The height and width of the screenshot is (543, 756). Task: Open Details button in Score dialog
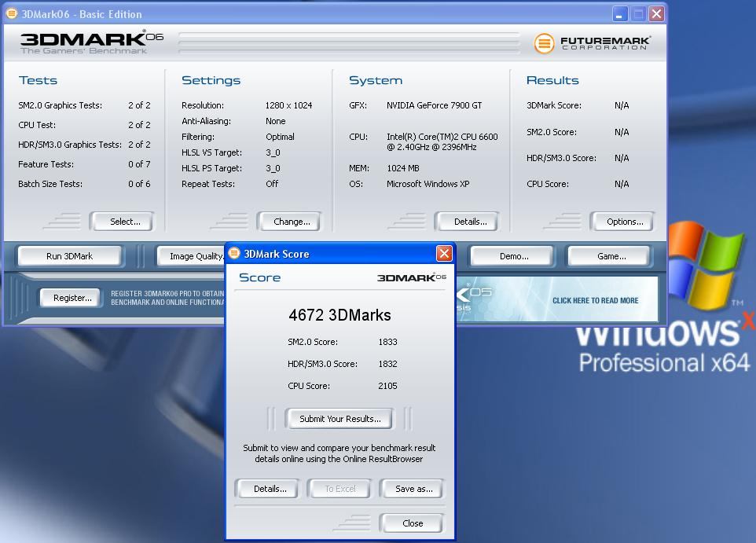pos(268,489)
